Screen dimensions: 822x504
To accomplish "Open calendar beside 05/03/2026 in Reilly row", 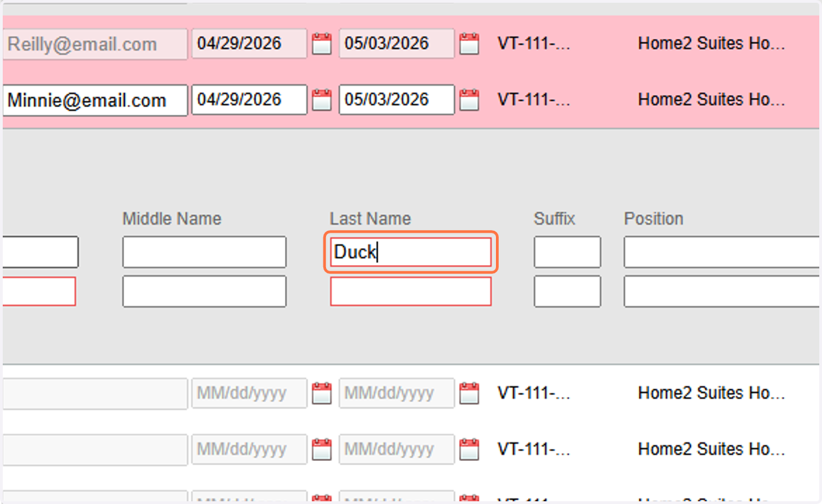I will (x=469, y=45).
